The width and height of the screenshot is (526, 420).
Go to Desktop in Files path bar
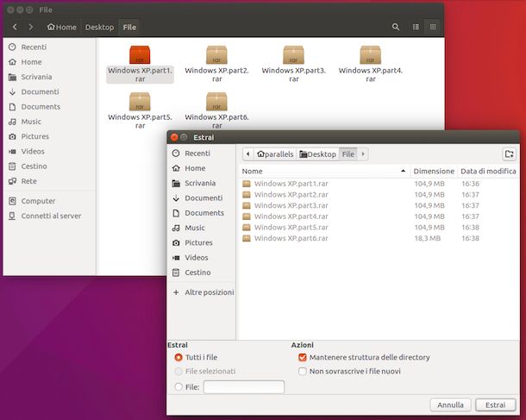(99, 28)
